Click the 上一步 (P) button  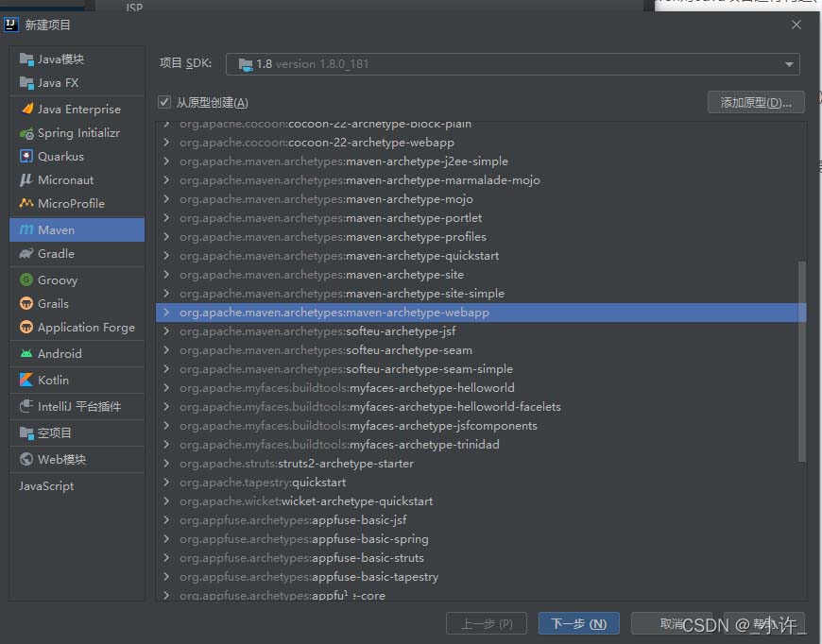coord(487,623)
